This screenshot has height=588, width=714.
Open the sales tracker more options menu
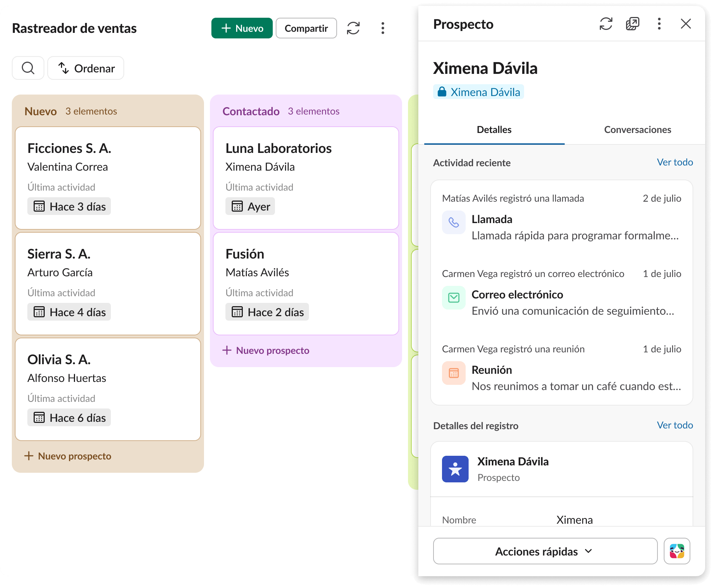tap(383, 28)
